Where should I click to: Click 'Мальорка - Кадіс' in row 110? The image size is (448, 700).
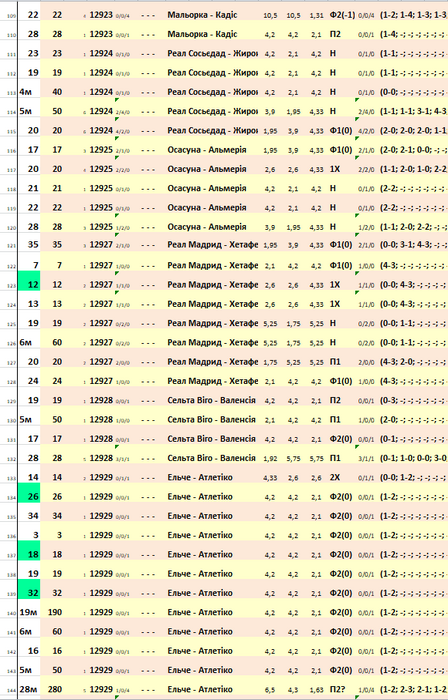[202, 34]
